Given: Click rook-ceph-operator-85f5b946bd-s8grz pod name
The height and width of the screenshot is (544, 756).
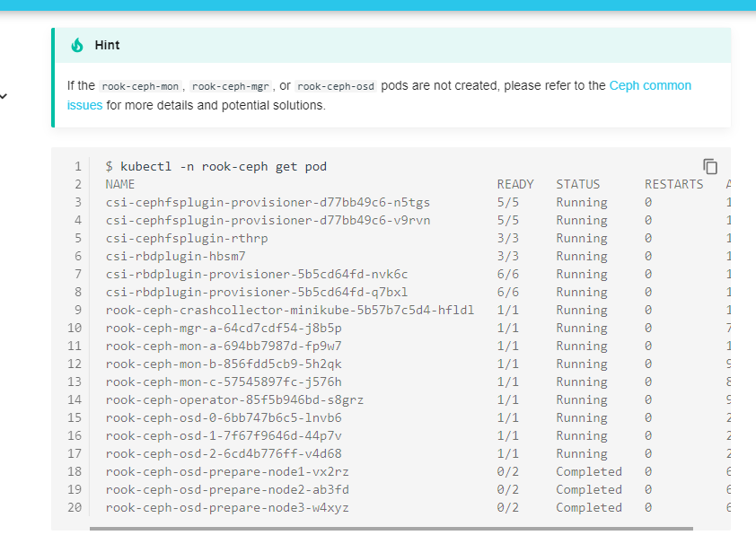Looking at the screenshot, I should coord(235,399).
